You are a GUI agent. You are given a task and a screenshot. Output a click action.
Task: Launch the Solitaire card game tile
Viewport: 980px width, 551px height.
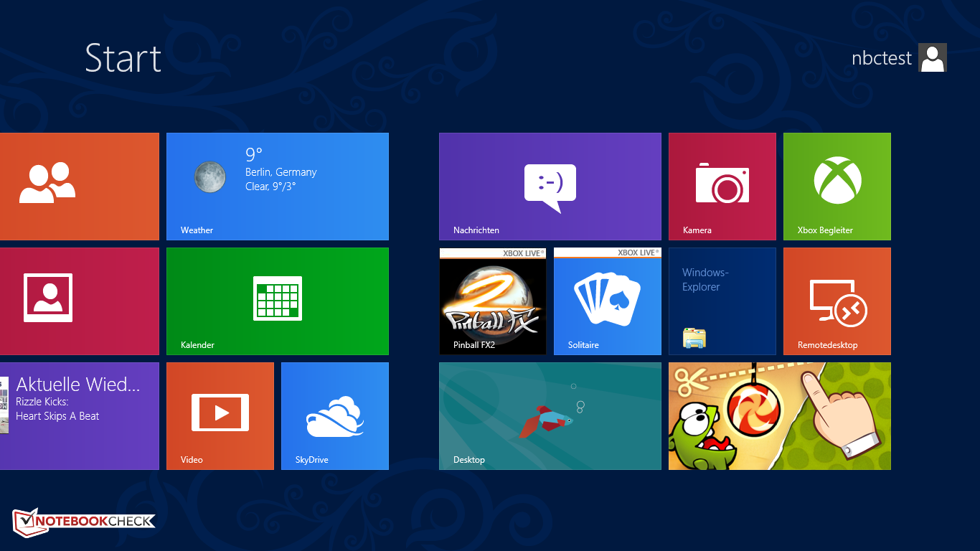point(607,301)
